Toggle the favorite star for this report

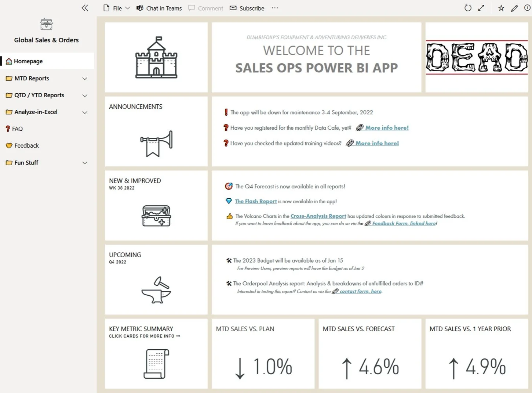pyautogui.click(x=501, y=8)
